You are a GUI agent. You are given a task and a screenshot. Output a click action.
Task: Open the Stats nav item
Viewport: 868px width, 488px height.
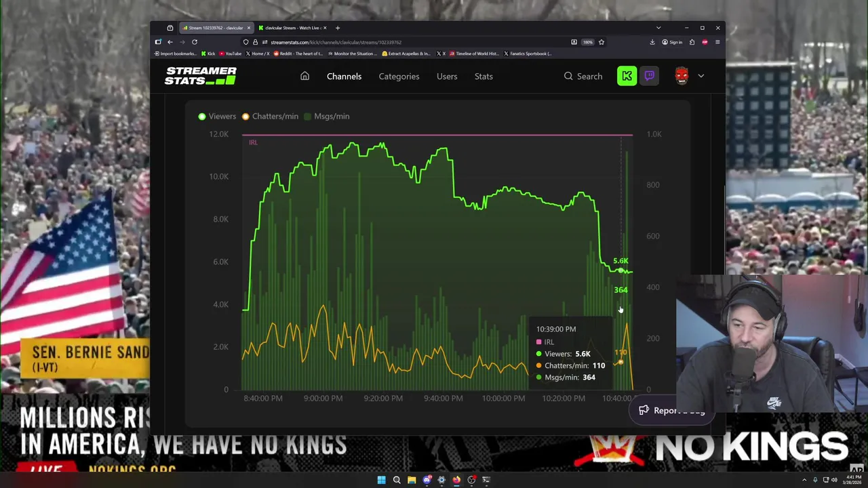coord(484,77)
